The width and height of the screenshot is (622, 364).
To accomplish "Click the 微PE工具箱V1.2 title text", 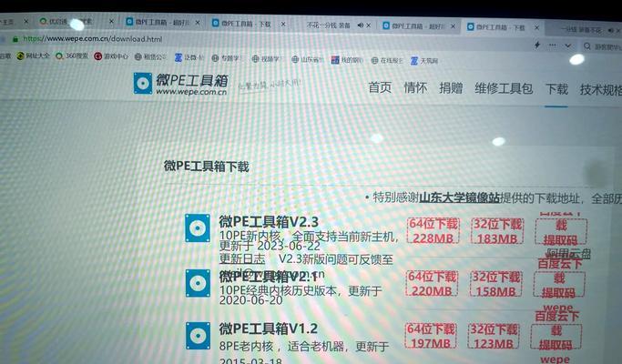I will click(268, 329).
